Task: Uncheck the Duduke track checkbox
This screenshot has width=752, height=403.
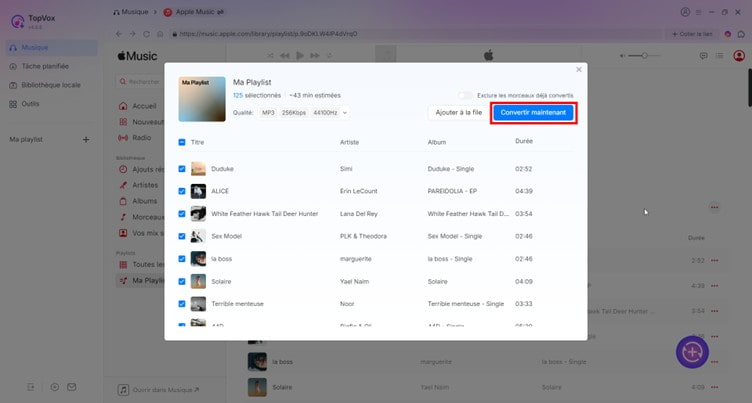Action: [x=182, y=169]
